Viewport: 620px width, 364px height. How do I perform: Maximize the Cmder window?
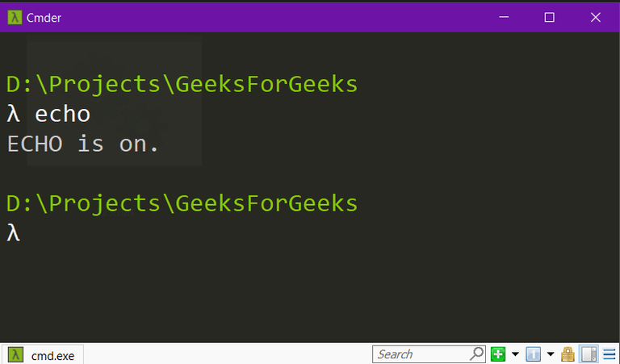tap(550, 17)
